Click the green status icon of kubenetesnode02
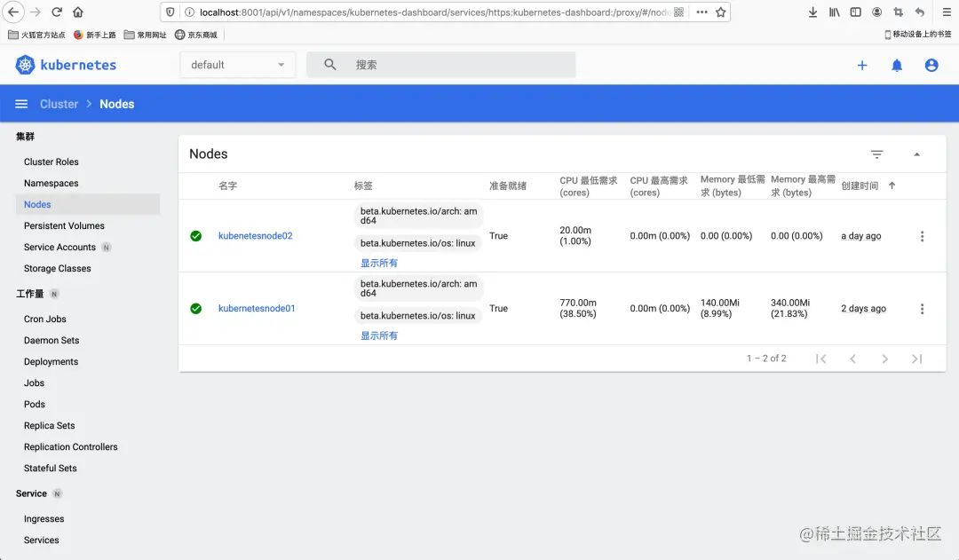This screenshot has width=959, height=560. pos(195,236)
